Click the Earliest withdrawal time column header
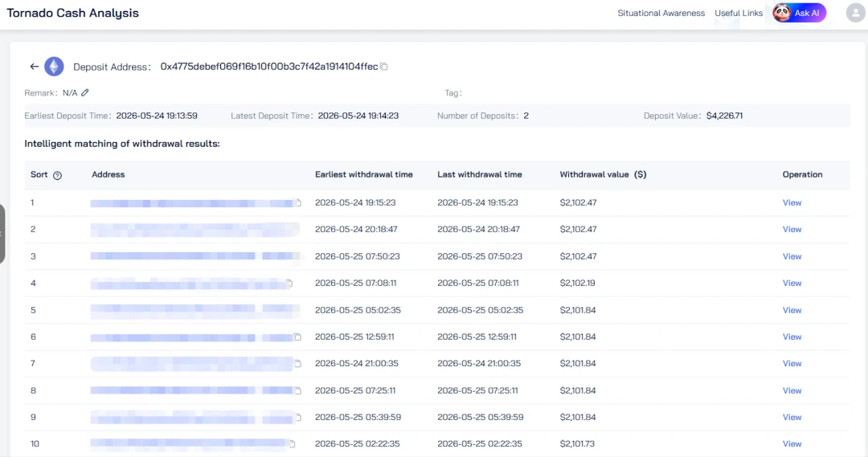The width and height of the screenshot is (868, 457). click(x=364, y=174)
